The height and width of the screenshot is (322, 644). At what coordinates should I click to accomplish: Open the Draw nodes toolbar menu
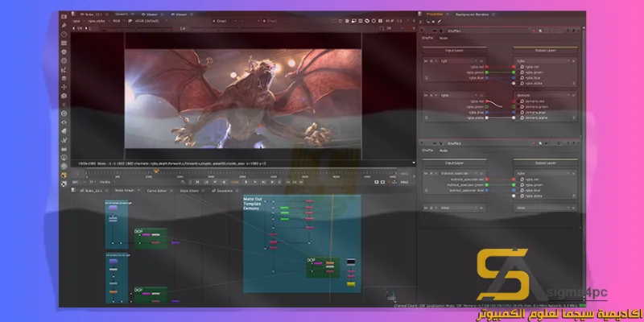[64, 26]
